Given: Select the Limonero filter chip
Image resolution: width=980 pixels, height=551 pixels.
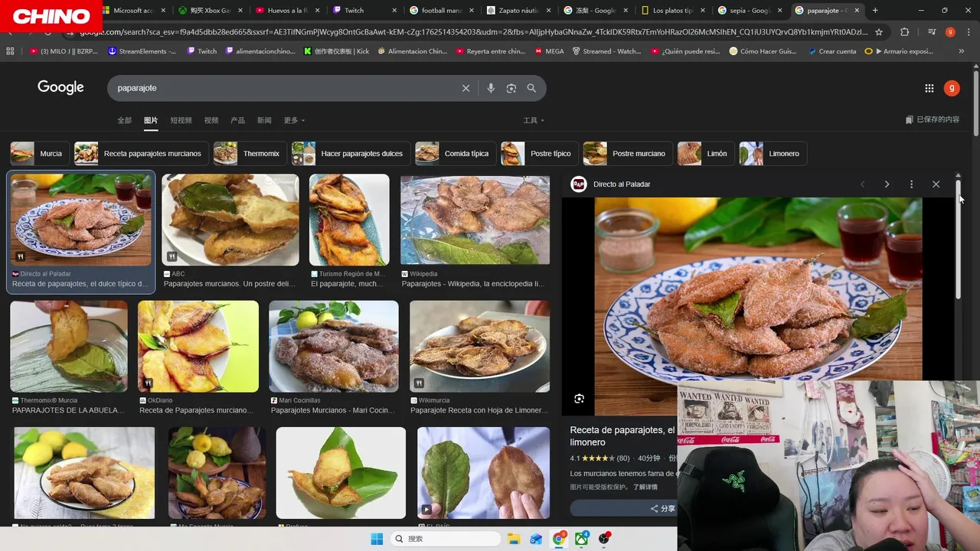Looking at the screenshot, I should click(773, 154).
